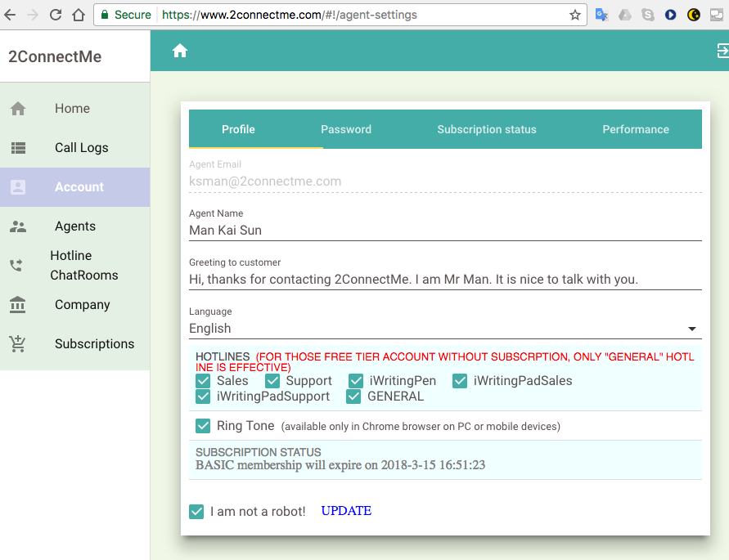The height and width of the screenshot is (560, 729).
Task: Click the Agent Email field
Action: point(445,181)
